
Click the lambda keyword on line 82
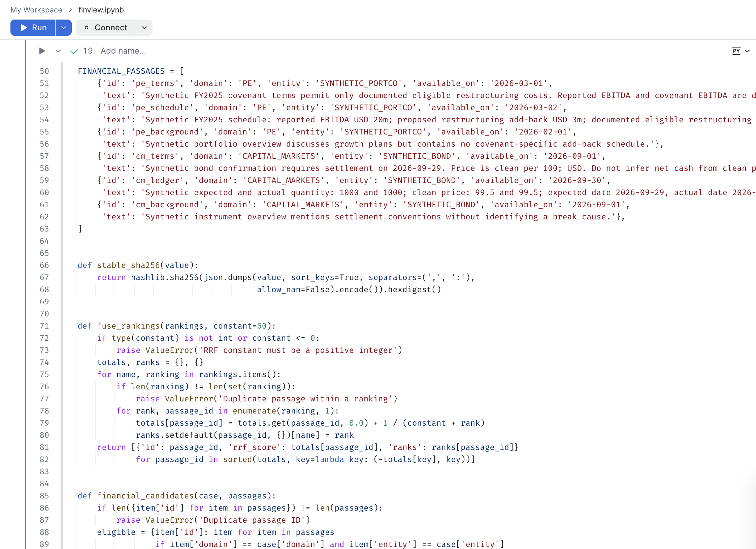click(x=329, y=459)
